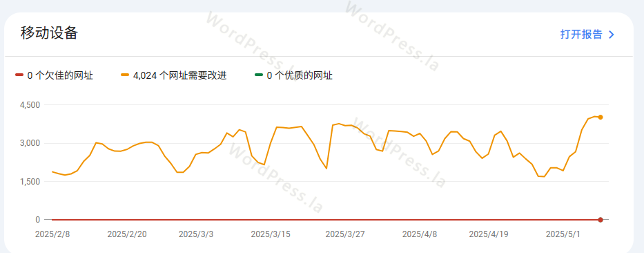Click the 2025/2/8 date label
The height and width of the screenshot is (253, 644).
pos(52,234)
